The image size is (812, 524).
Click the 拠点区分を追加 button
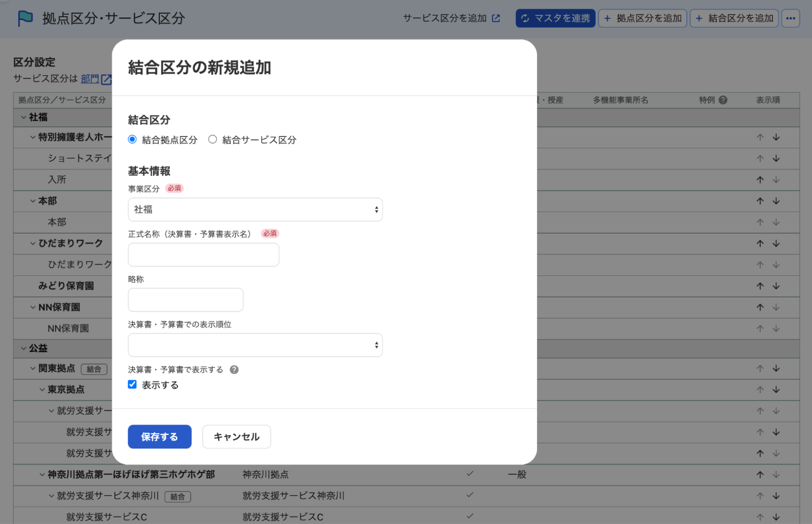coord(642,19)
